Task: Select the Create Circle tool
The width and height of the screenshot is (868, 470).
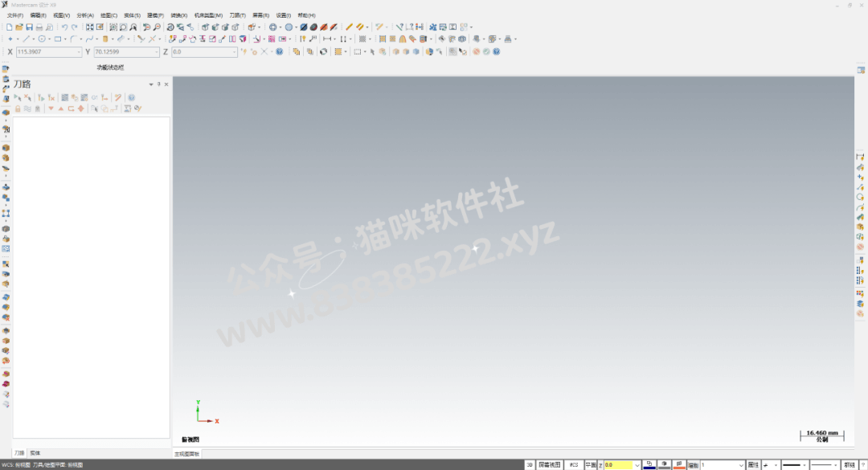Action: click(x=42, y=39)
